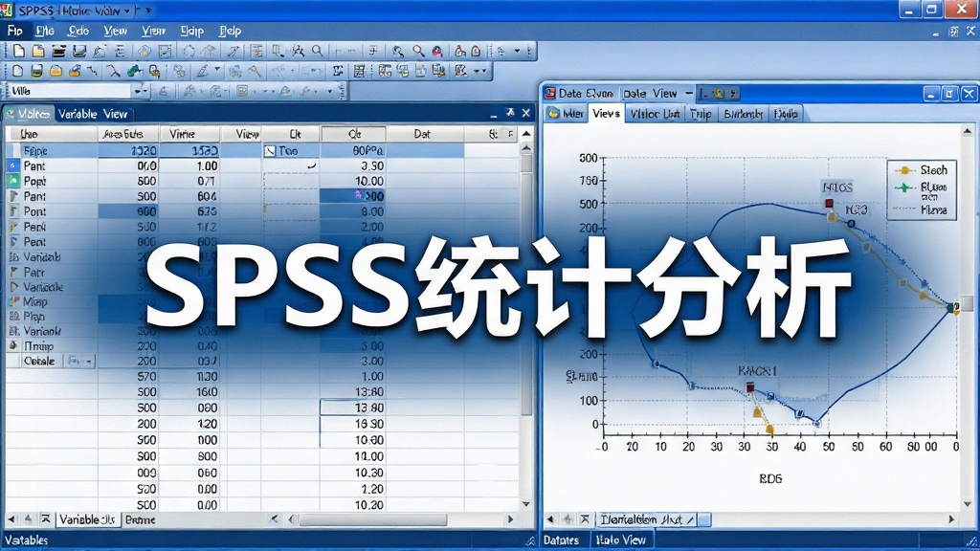The height and width of the screenshot is (551, 980).
Task: Click the globe icon in the top toolbar
Action: (145, 51)
